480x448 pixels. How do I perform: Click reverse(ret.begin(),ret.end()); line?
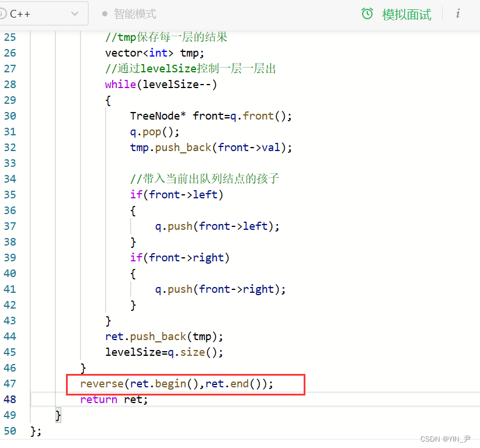(176, 384)
